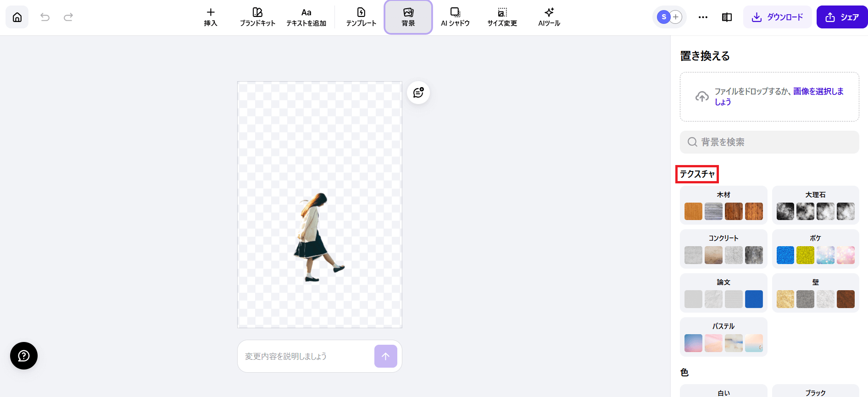
Task: Click the home icon
Action: pos(17,17)
